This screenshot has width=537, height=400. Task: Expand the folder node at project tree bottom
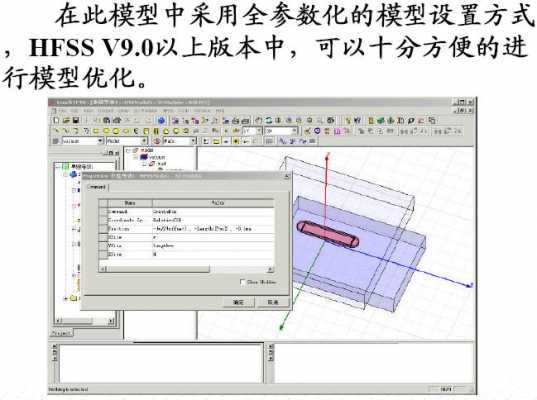coord(66,298)
